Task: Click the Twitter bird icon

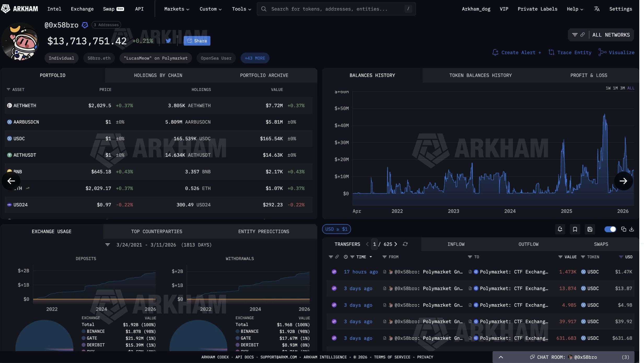Action: [x=168, y=41]
